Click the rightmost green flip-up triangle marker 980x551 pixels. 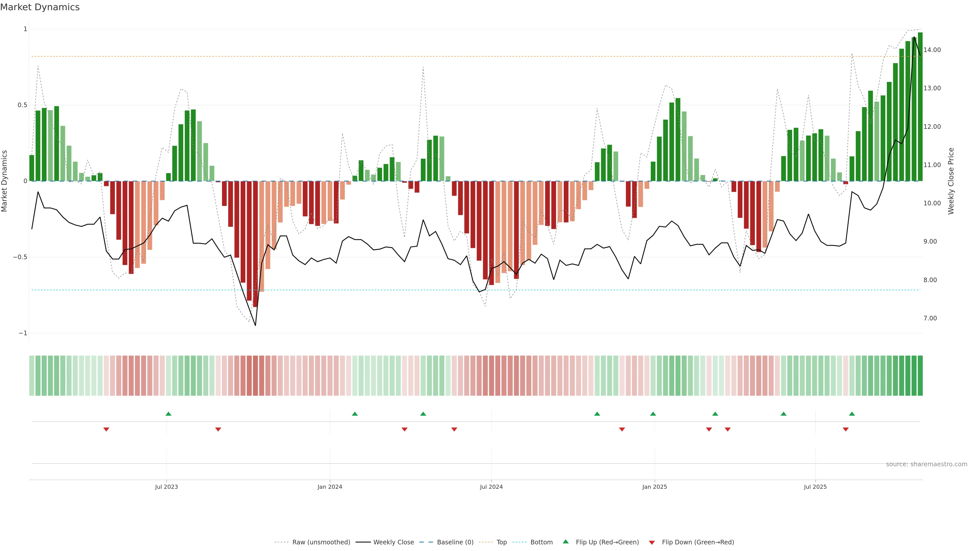[852, 414]
